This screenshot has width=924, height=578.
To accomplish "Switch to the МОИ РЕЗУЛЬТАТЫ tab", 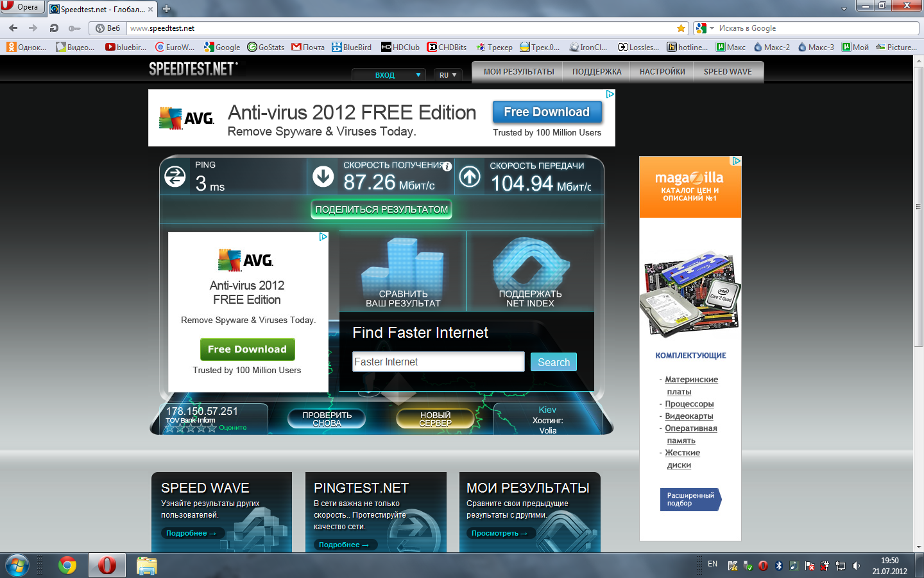I will pos(518,72).
